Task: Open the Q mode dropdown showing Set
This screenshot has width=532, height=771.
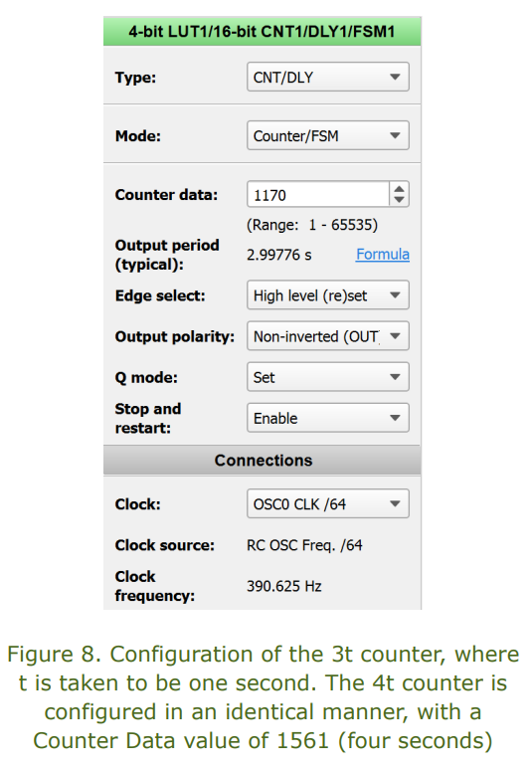Action: 328,377
